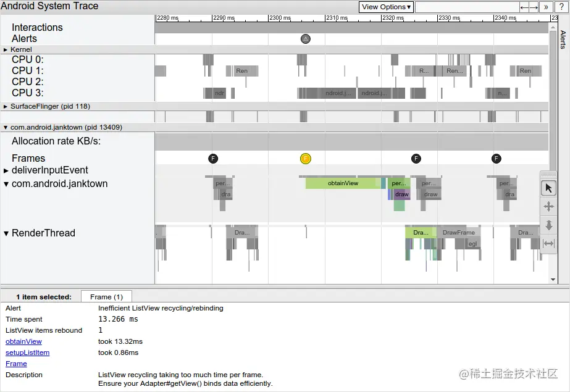Expand the Kernel section
Screen dimensions: 570x392
point(7,50)
